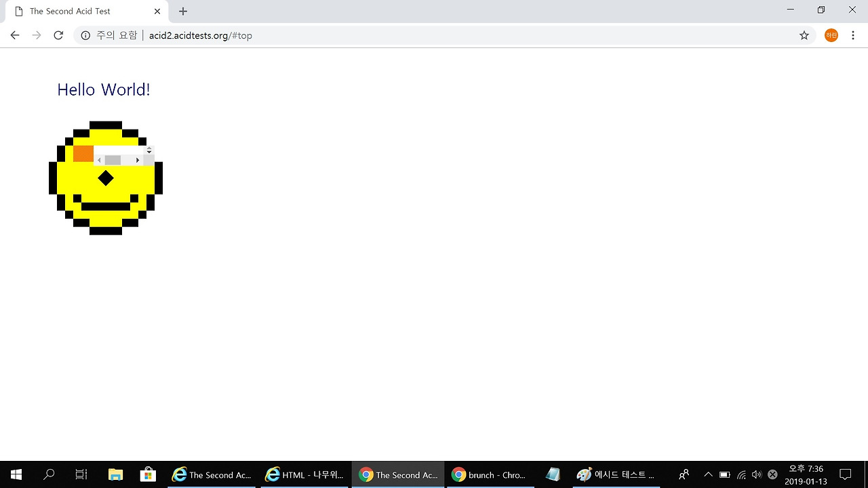Minimize the Chrome window
The width and height of the screenshot is (868, 488).
click(791, 10)
